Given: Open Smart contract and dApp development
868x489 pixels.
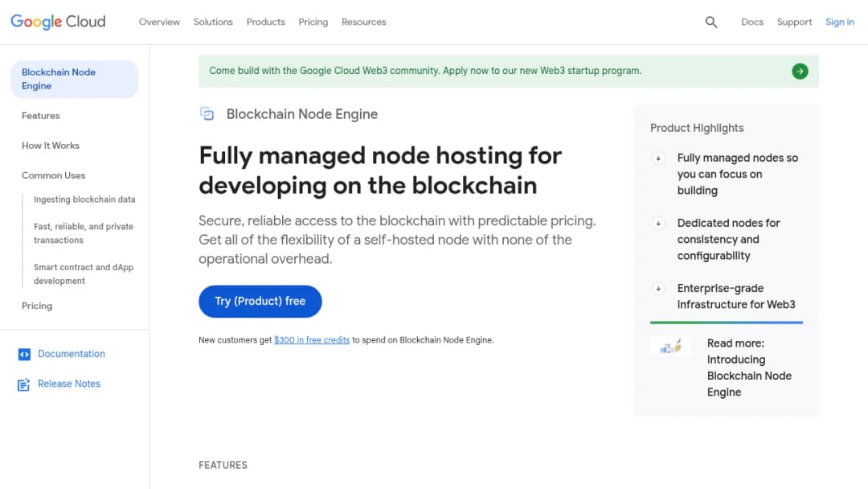Looking at the screenshot, I should pyautogui.click(x=84, y=274).
